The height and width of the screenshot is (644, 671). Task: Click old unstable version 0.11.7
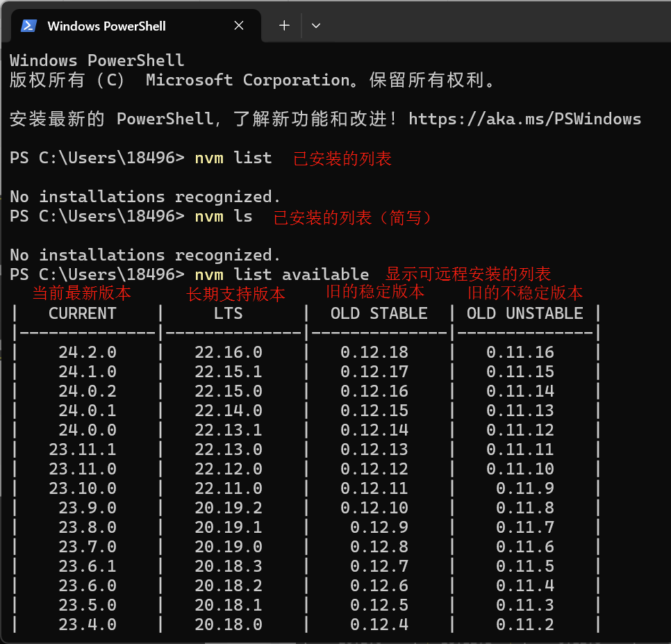click(x=525, y=527)
